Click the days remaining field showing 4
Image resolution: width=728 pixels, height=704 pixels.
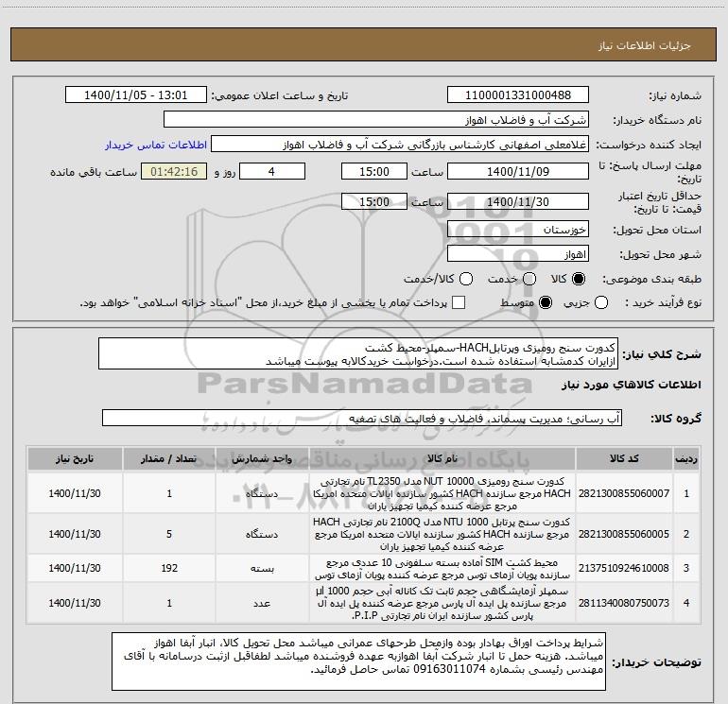coord(272,171)
